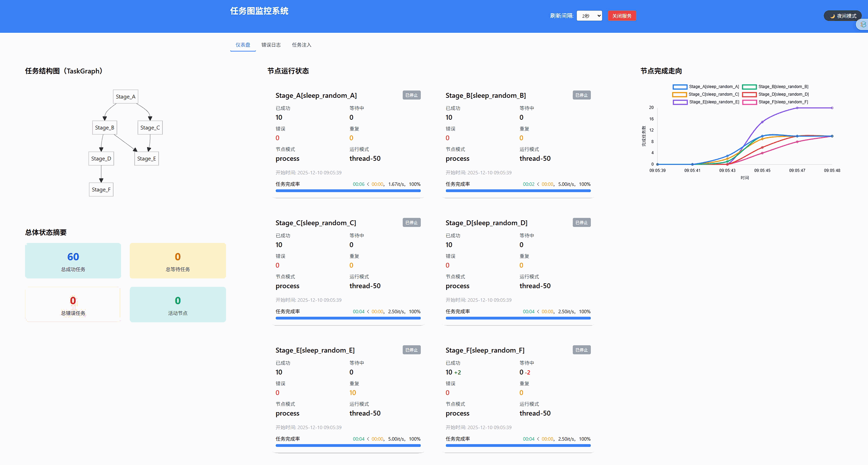The height and width of the screenshot is (465, 868).
Task: Go to the 任务注入 tab
Action: 302,45
